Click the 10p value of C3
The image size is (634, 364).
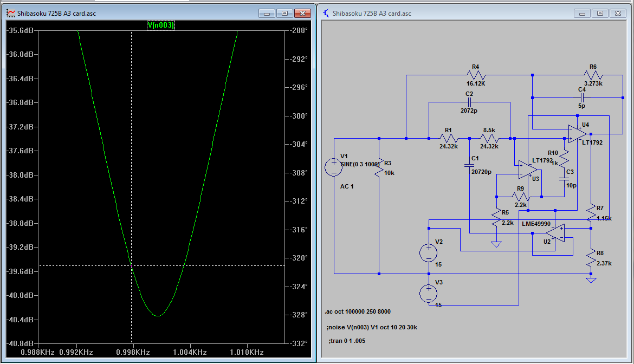click(x=571, y=185)
